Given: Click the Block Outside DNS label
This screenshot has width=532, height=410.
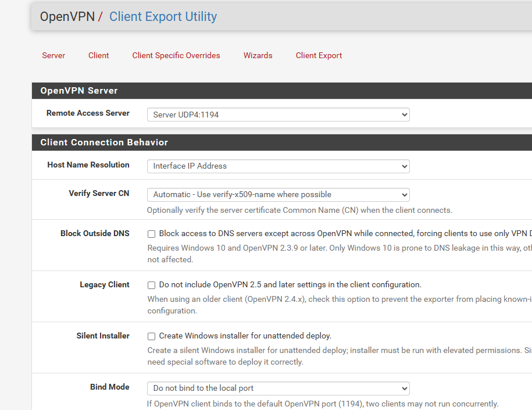Looking at the screenshot, I should (95, 233).
